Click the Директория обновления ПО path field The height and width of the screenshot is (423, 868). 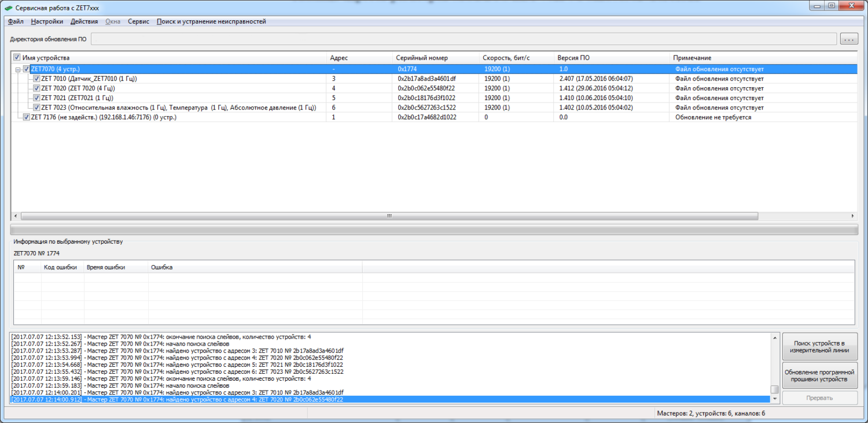pos(464,39)
